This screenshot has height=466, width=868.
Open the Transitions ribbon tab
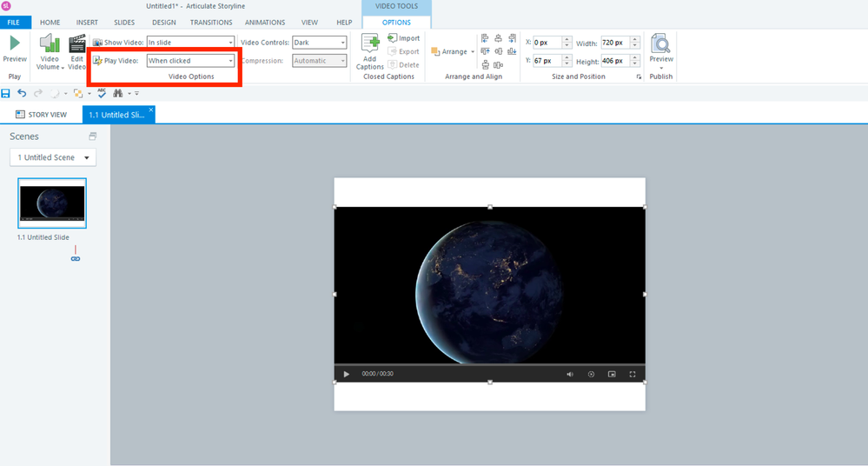211,23
